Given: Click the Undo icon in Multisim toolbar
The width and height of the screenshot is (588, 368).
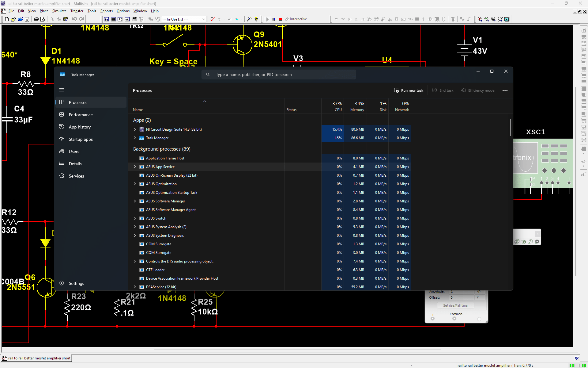Looking at the screenshot, I should [74, 19].
